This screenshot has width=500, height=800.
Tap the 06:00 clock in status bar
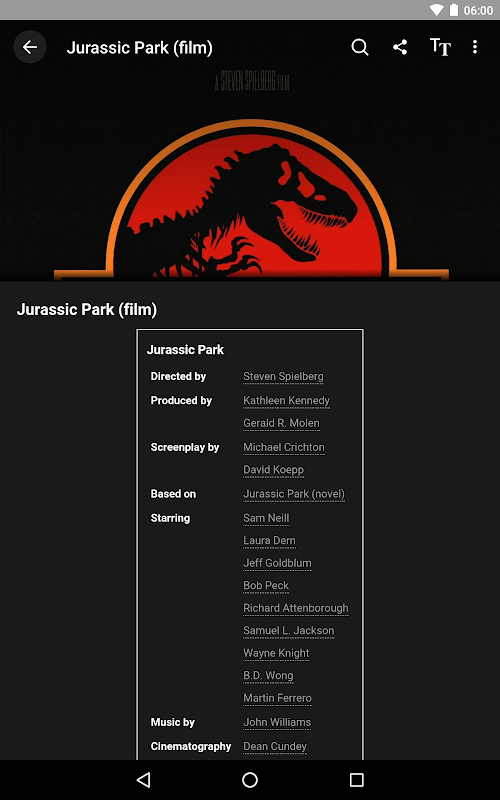pyautogui.click(x=478, y=10)
